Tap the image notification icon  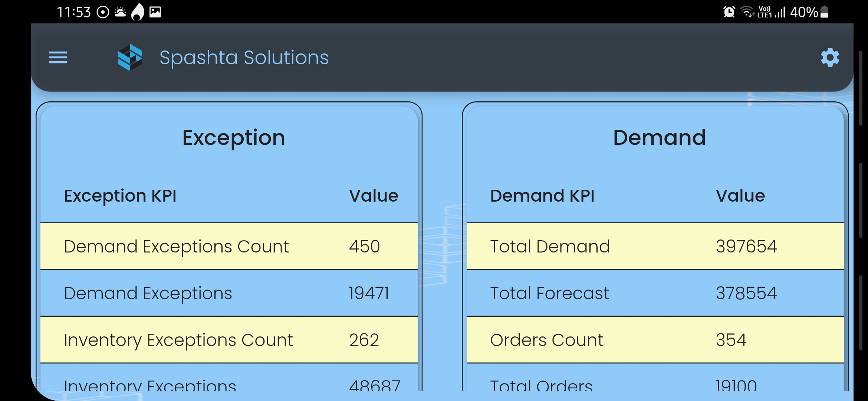(x=155, y=12)
